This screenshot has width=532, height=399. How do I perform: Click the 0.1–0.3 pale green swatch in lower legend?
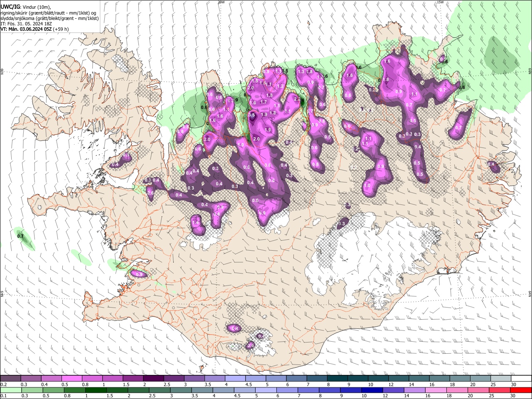[10, 390]
